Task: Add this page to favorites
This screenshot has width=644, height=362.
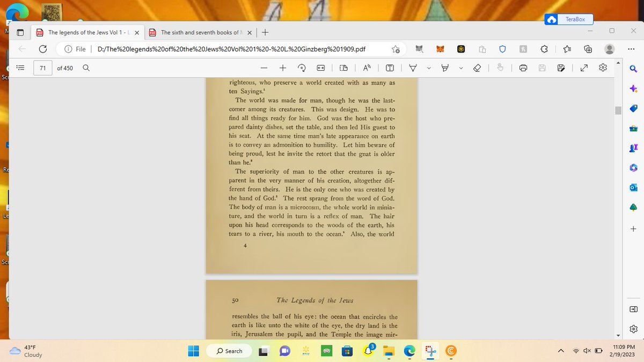Action: pyautogui.click(x=396, y=49)
